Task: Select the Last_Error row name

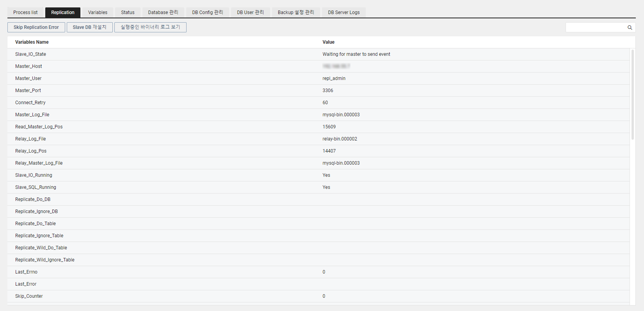Action: tap(26, 284)
